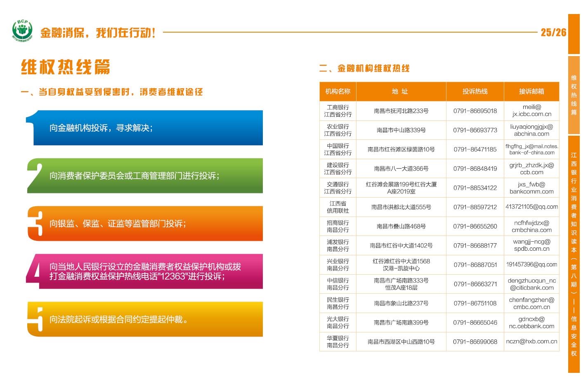Click the "机构名称" column header
This screenshot has width=588, height=391.
(x=338, y=92)
